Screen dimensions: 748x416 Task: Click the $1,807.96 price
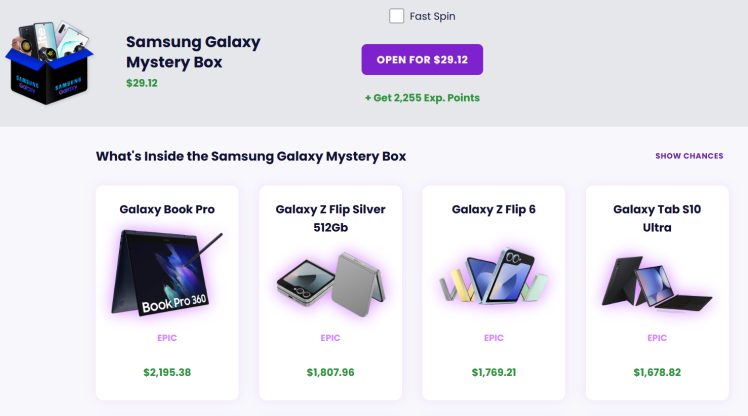pyautogui.click(x=330, y=373)
